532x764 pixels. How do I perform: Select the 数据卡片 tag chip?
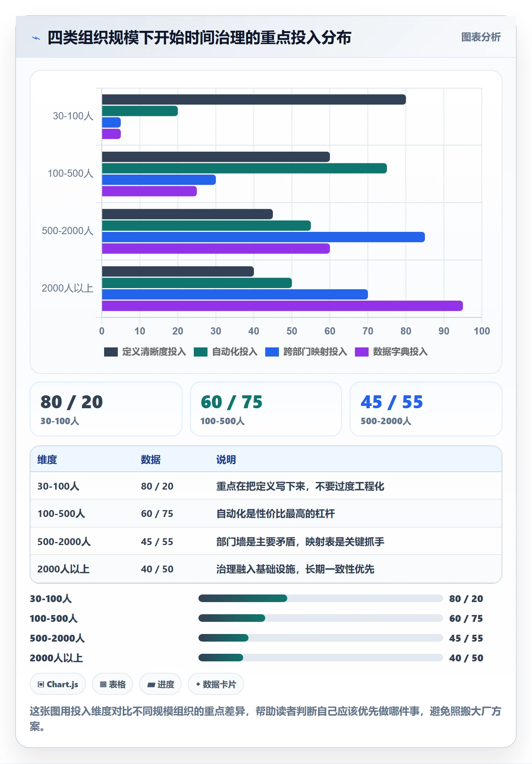(216, 684)
